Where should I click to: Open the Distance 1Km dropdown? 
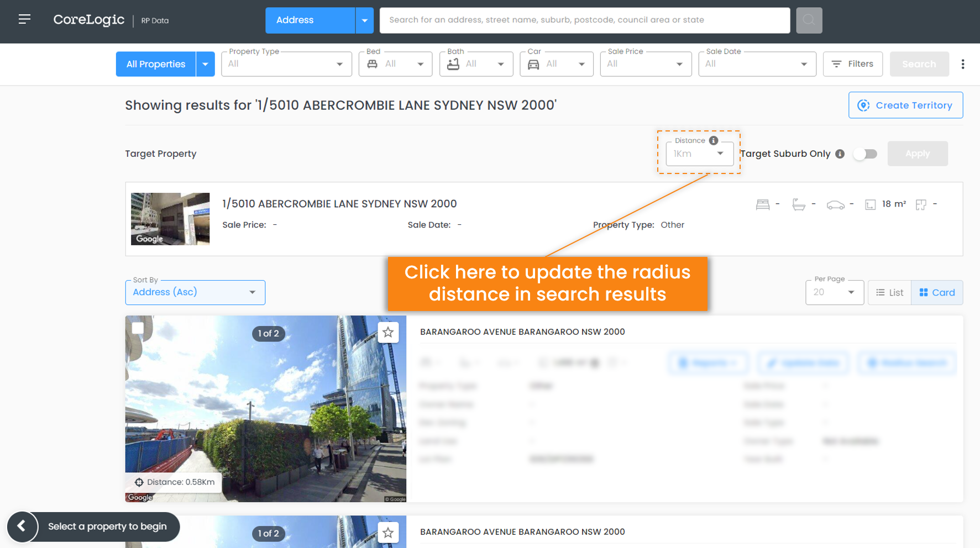[x=699, y=154]
